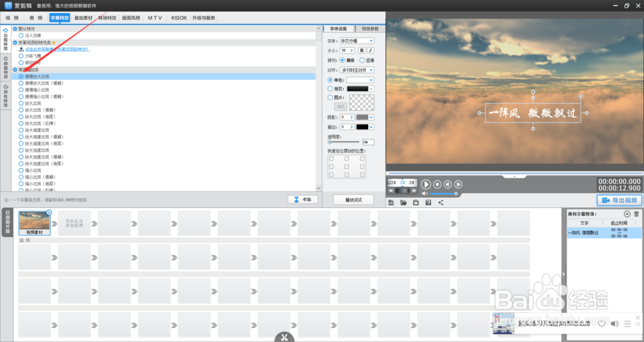Click the 大小 font size stepper arrow
Viewport: 644px width, 342px height.
click(x=352, y=50)
